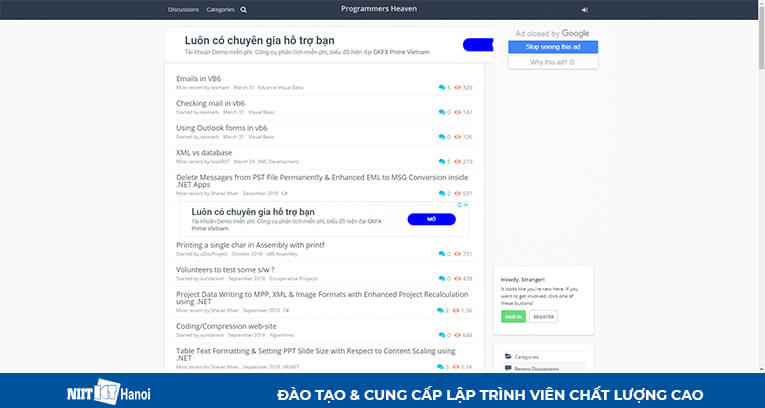Click Co-operative Projects category under Volunteers row
Viewport: 765px width, 408px height.
(293, 279)
